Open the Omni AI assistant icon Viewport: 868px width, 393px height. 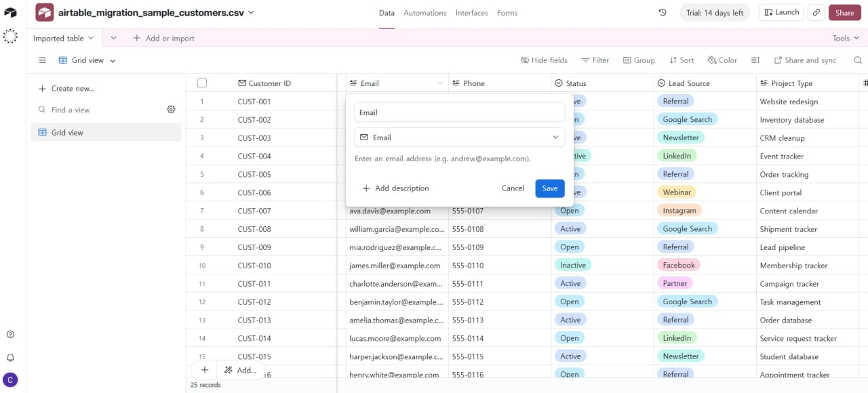pyautogui.click(x=10, y=37)
